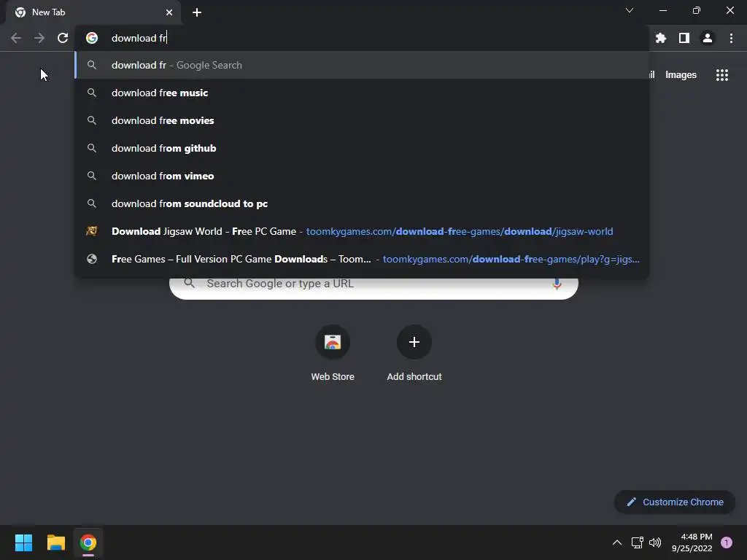Select 'download from soundcloud to pc' suggestion

coord(362,203)
